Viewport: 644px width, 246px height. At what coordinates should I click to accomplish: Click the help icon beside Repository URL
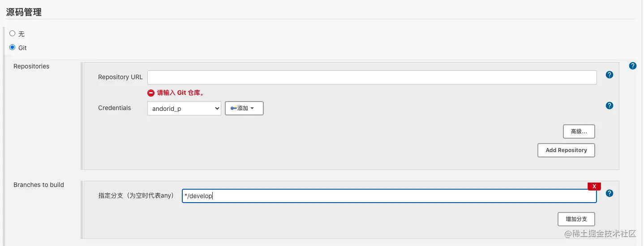point(609,75)
